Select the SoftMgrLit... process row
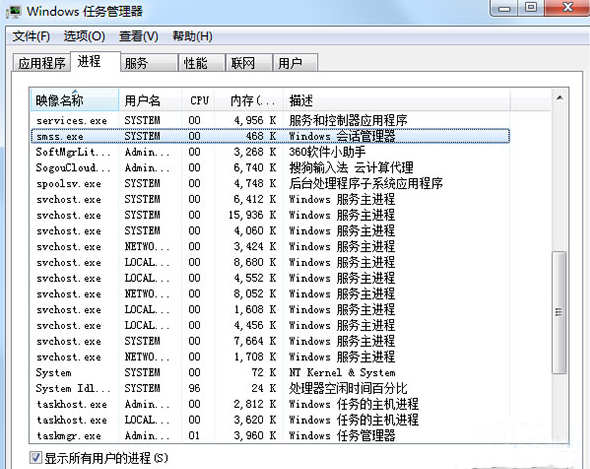This screenshot has width=590, height=469. pyautogui.click(x=270, y=152)
